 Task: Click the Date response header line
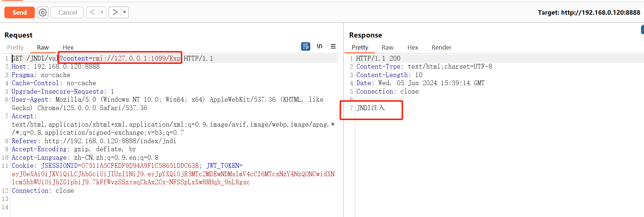[421, 83]
